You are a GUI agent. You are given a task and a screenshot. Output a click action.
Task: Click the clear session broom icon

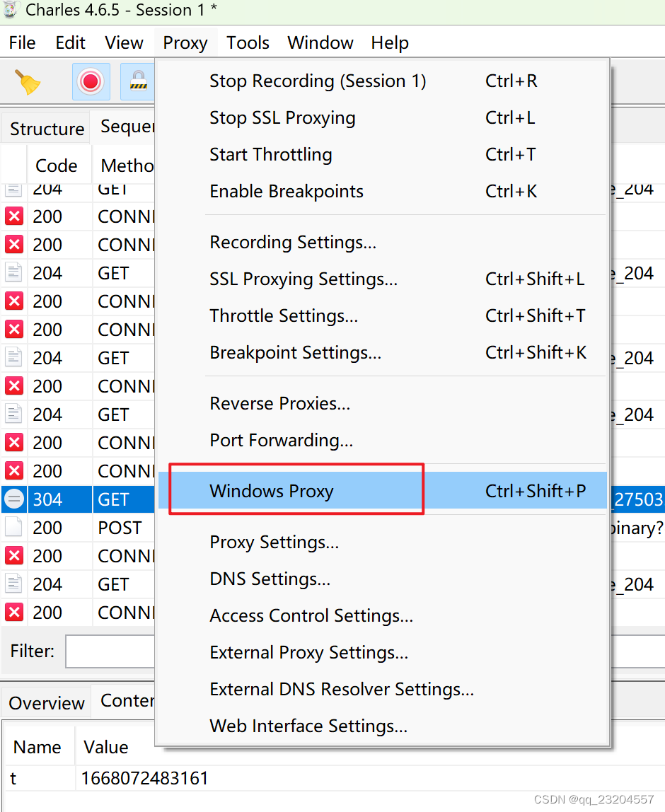coord(28,81)
